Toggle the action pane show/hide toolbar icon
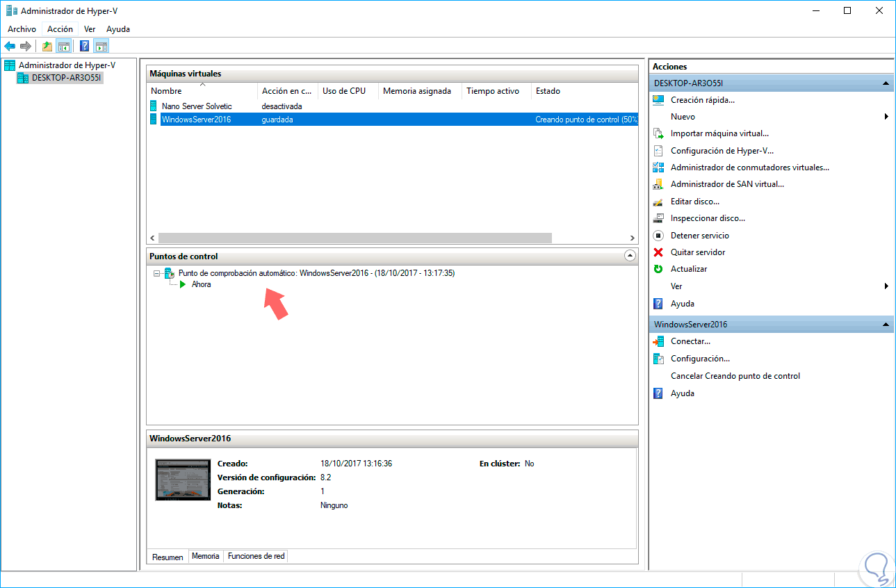The width and height of the screenshot is (896, 588). coord(101,46)
